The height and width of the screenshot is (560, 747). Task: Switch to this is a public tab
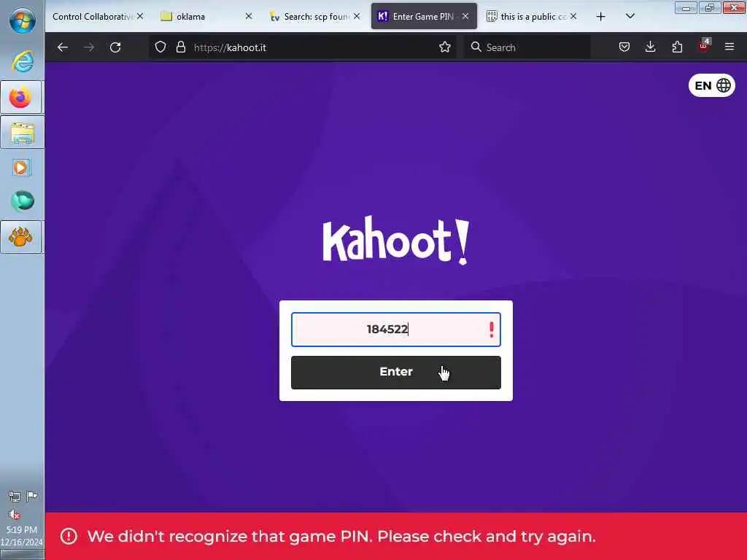click(533, 17)
